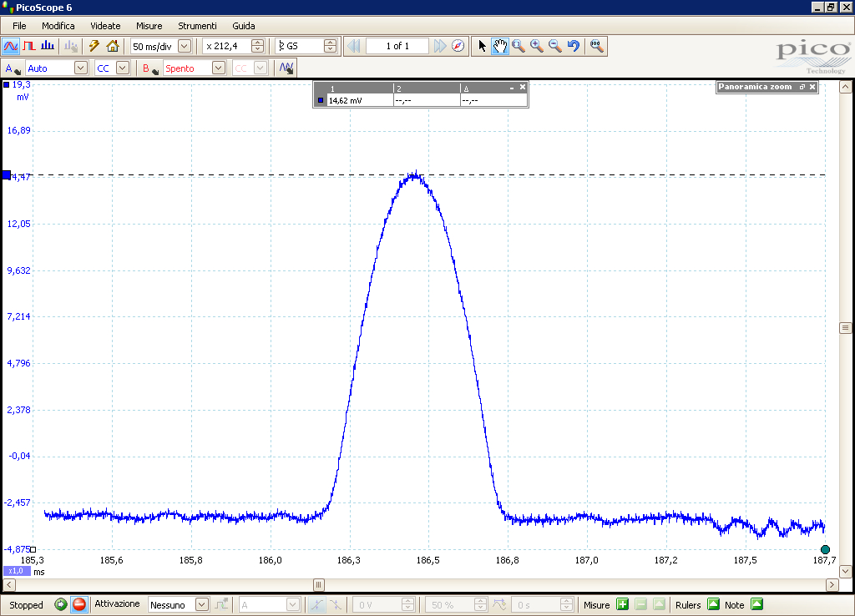This screenshot has width=855, height=616.
Task: Detach the Panoramica zoom panel
Action: (802, 87)
